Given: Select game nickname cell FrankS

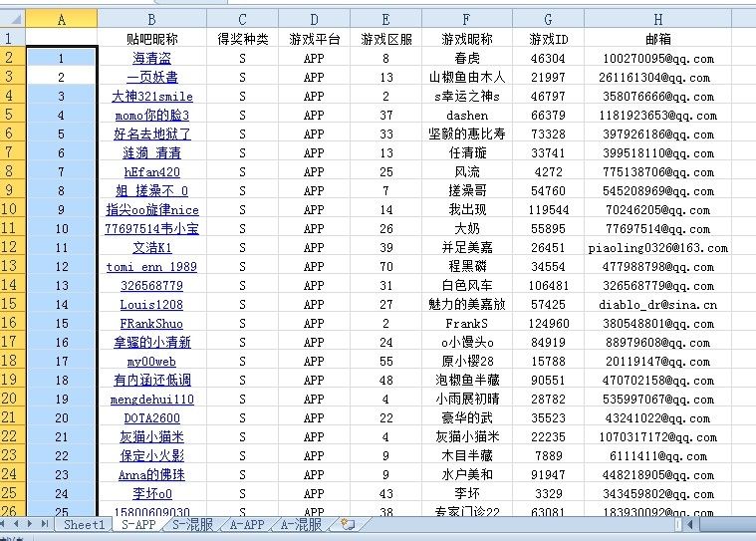Looking at the screenshot, I should click(467, 323).
